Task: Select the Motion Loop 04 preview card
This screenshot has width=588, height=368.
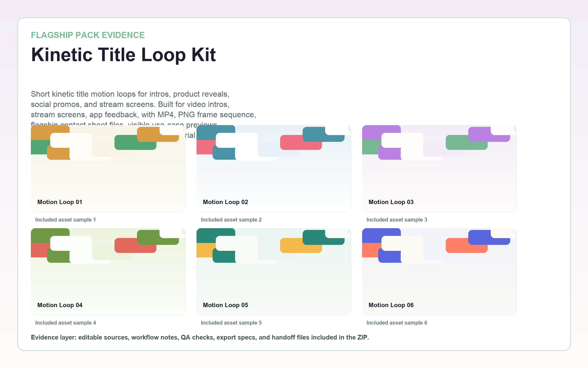Action: (108, 272)
